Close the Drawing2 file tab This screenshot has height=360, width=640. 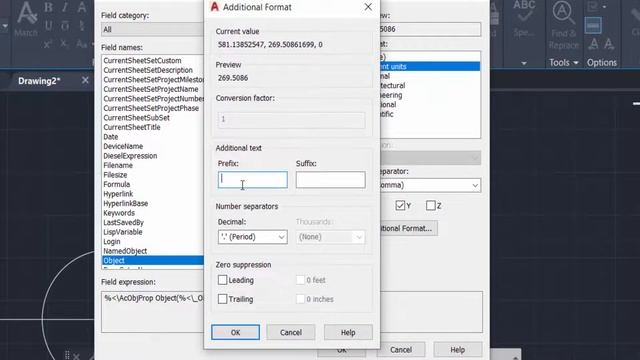[85, 80]
